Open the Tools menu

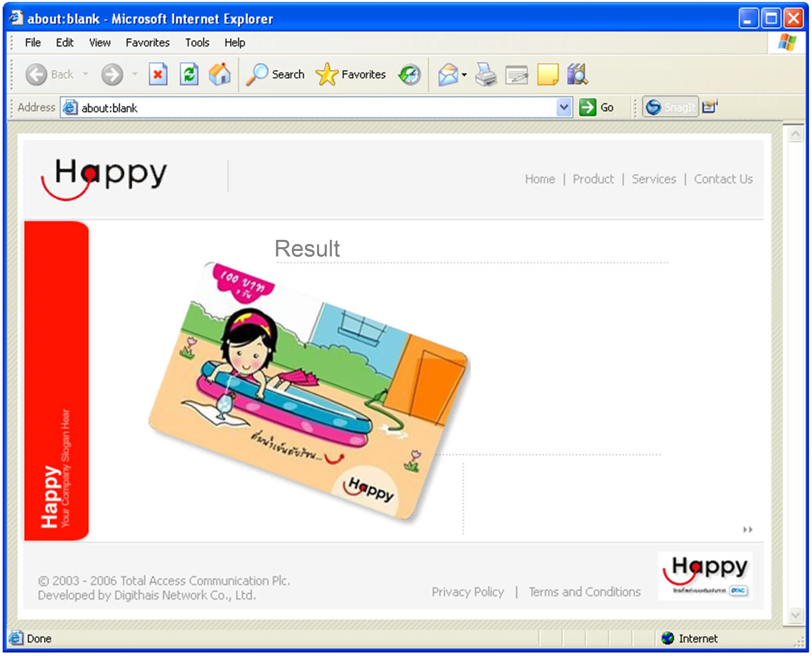pyautogui.click(x=197, y=43)
